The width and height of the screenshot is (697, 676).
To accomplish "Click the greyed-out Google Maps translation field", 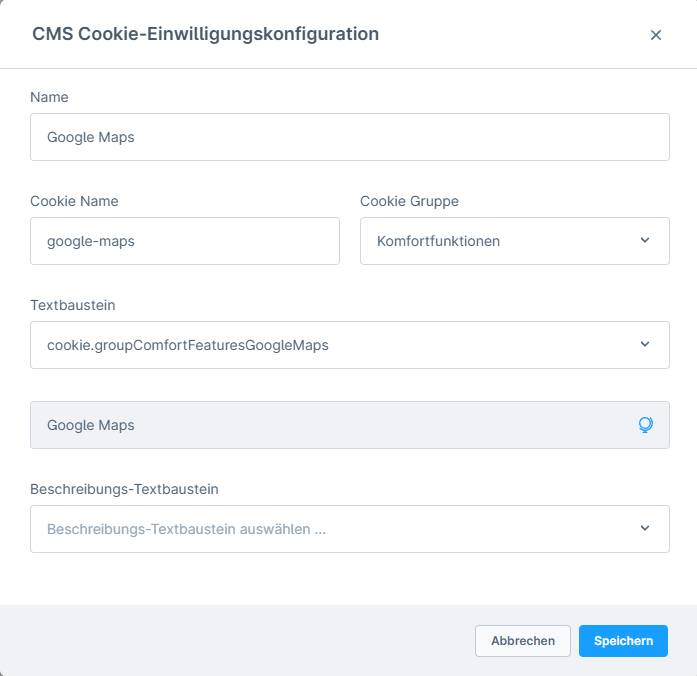I will [350, 425].
